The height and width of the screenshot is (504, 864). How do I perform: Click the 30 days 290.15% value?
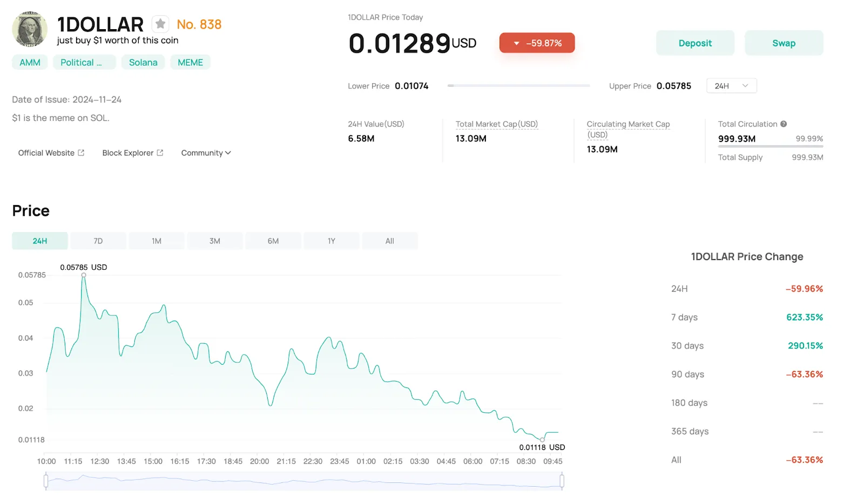click(805, 346)
